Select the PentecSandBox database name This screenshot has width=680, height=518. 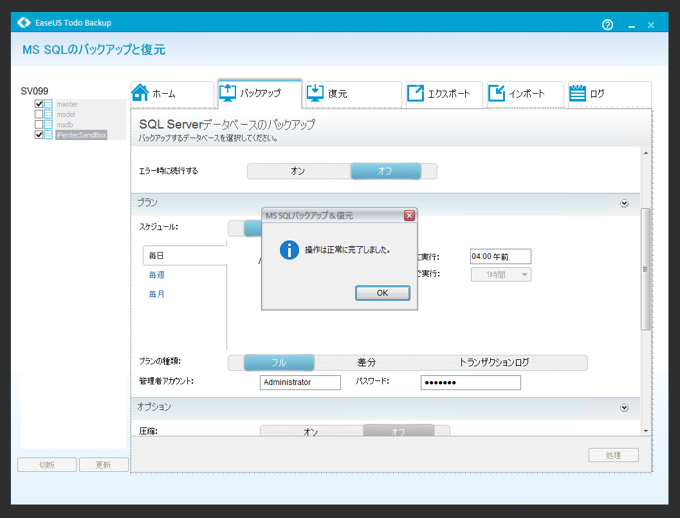[82, 135]
